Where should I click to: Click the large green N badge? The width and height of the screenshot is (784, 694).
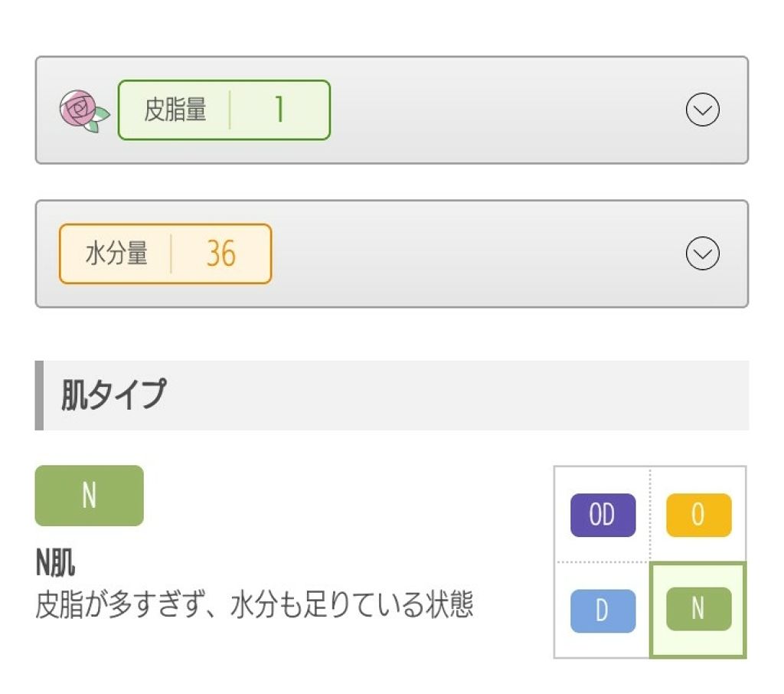tap(90, 496)
